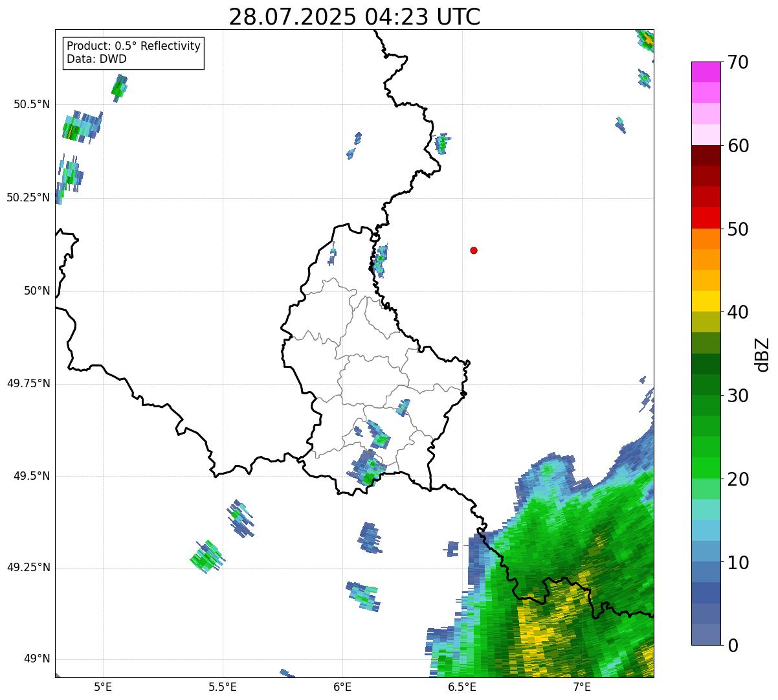Viewport: 778px width, 700px height.
Task: Click the dark green colorbar segment above 30
Action: 706,385
